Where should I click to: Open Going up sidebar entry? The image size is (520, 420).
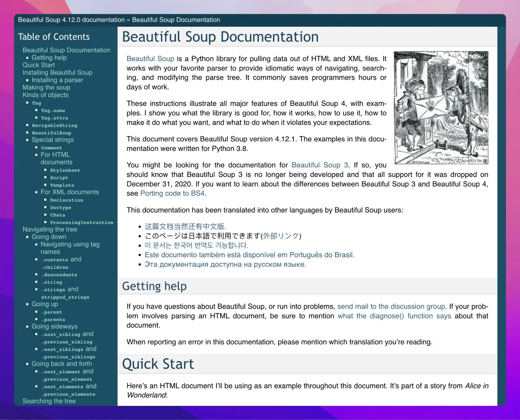click(45, 304)
